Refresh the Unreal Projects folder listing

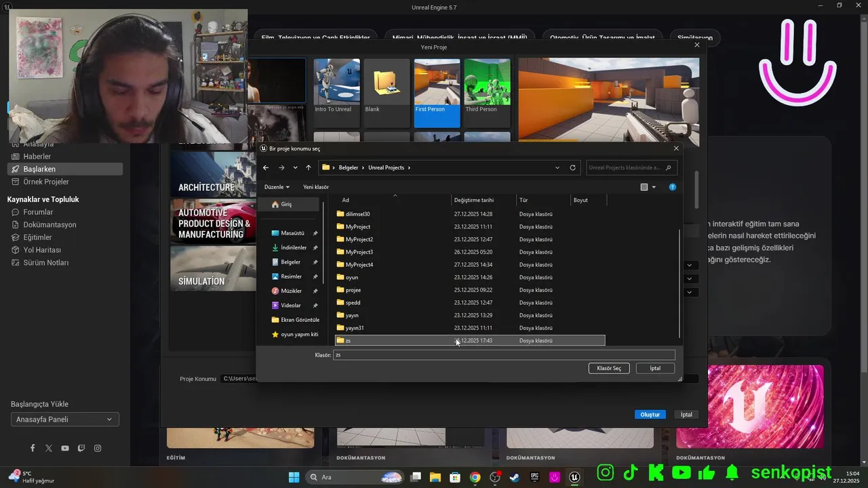coord(573,167)
